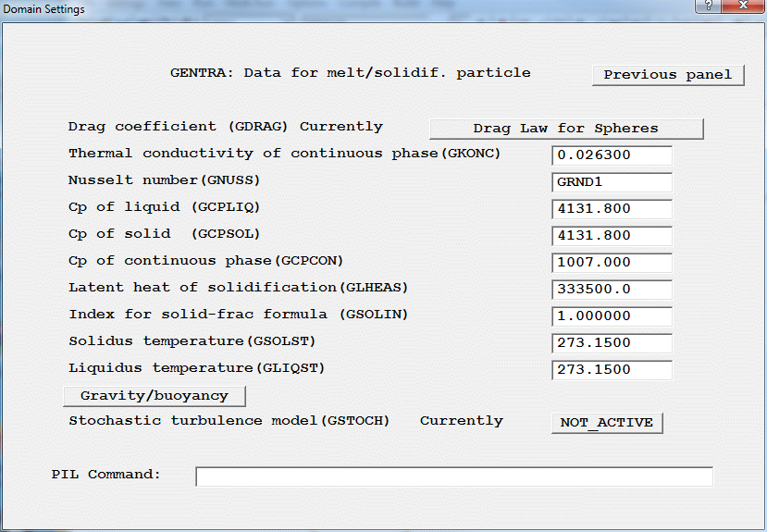Focus the Cp of solid GCPSOL field
The width and height of the screenshot is (767, 532).
coord(612,236)
